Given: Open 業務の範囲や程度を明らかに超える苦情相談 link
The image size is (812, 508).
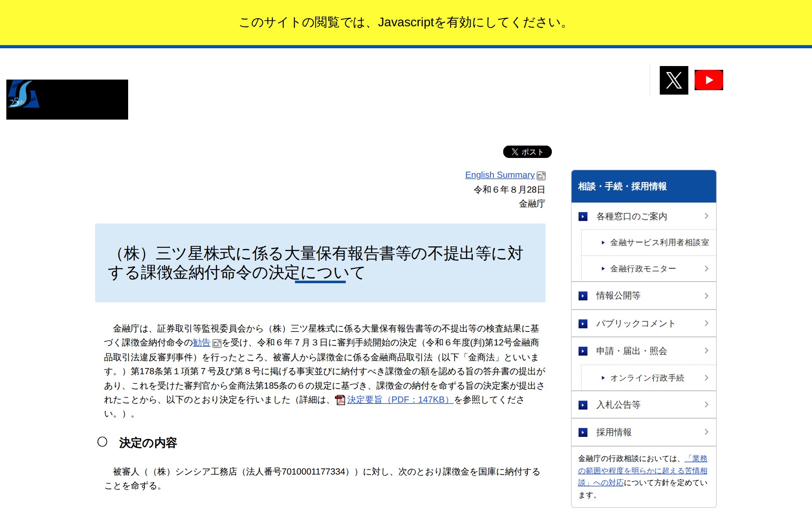Looking at the screenshot, I should coord(642,471).
